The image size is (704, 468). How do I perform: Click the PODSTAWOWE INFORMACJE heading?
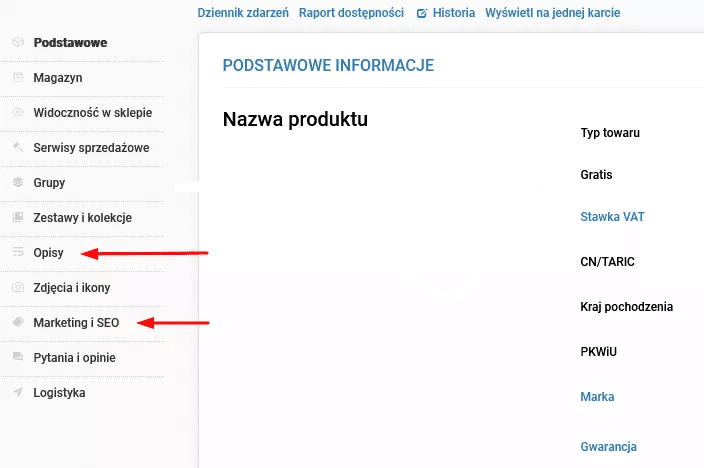328,66
